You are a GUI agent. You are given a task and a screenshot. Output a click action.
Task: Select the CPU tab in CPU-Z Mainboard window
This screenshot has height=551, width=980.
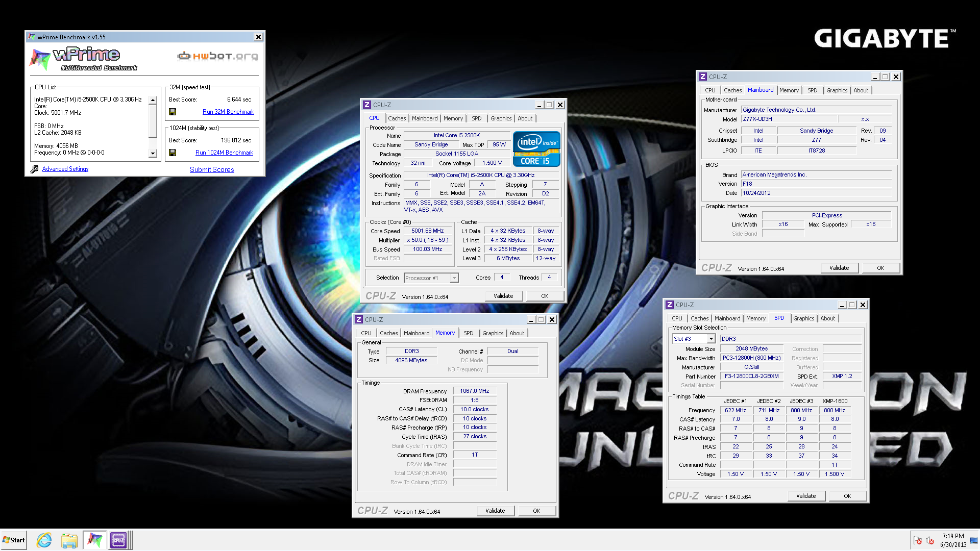[710, 90]
